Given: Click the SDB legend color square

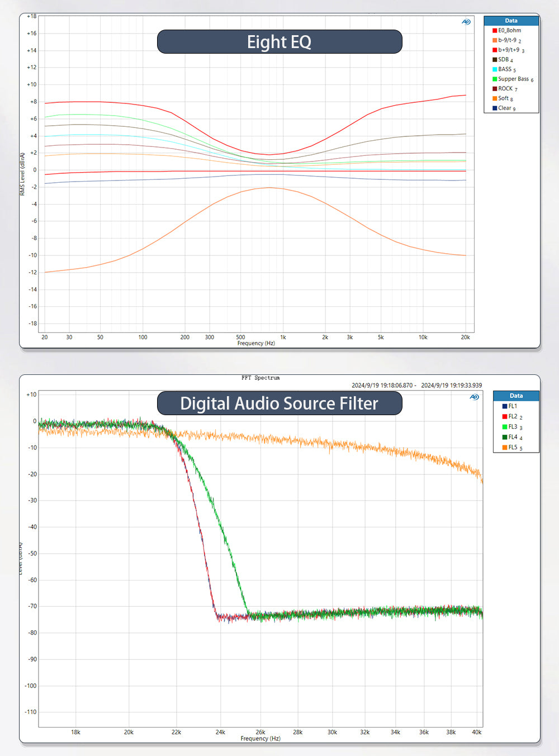Looking at the screenshot, I should pyautogui.click(x=495, y=60).
